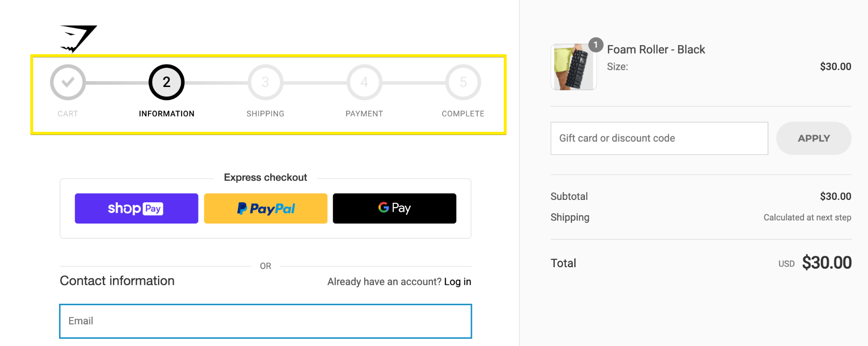Select the completed Cart checkmark step
Image resolution: width=868 pixels, height=346 pixels.
coord(67,82)
